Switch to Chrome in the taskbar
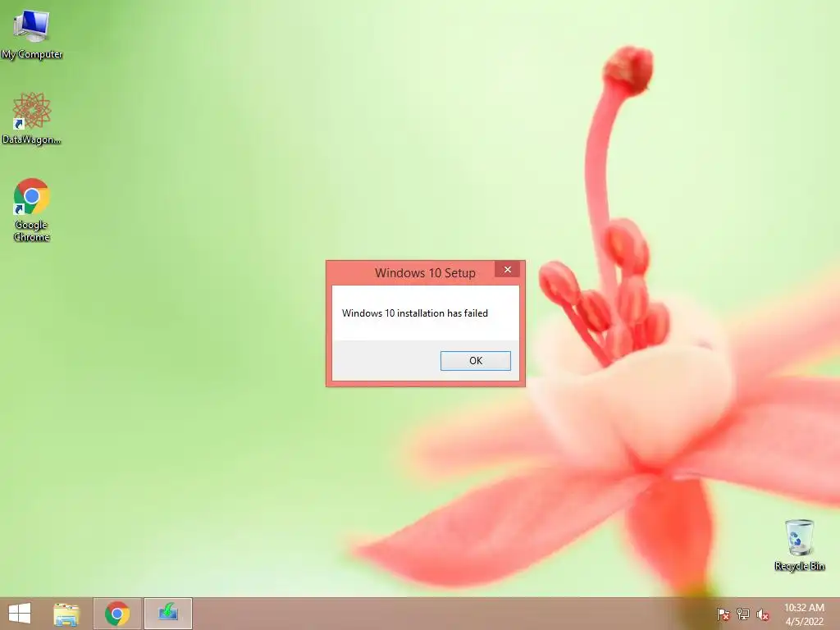 click(x=117, y=614)
